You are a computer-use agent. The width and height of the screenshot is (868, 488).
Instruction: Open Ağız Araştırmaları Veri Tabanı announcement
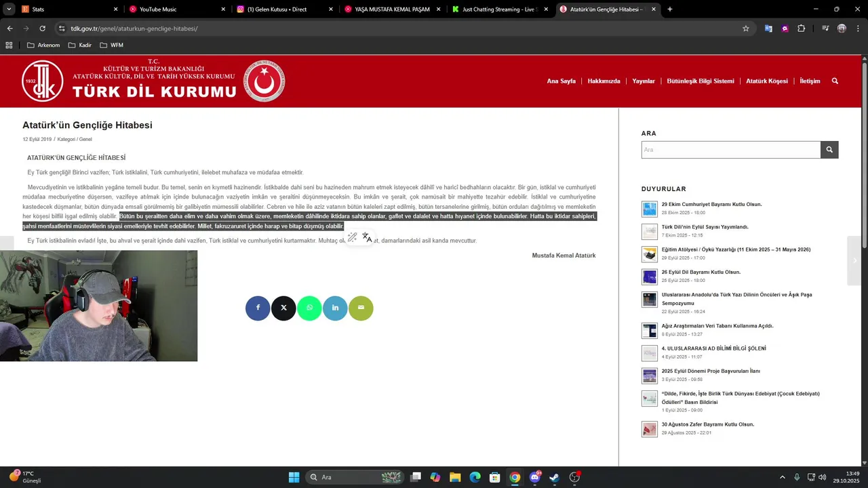(x=717, y=326)
